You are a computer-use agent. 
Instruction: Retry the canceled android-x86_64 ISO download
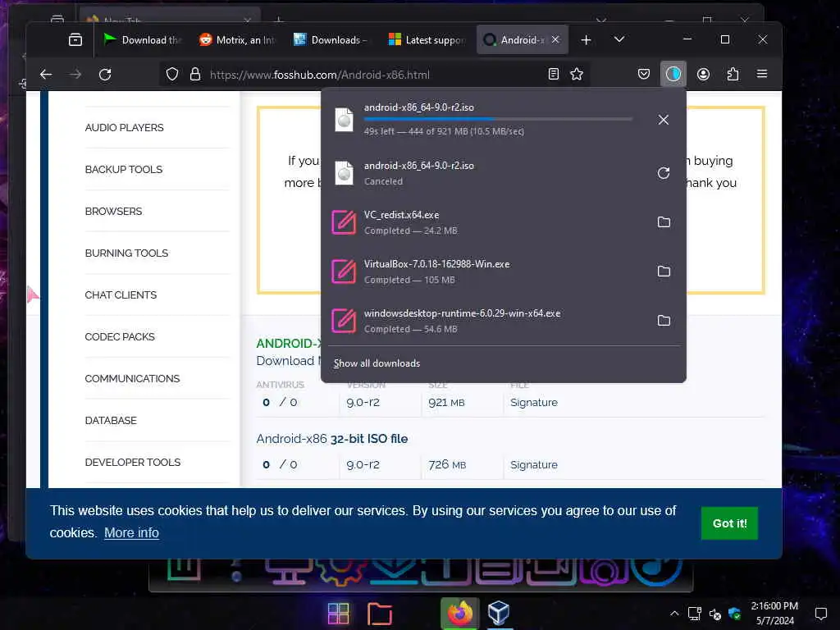(x=663, y=173)
